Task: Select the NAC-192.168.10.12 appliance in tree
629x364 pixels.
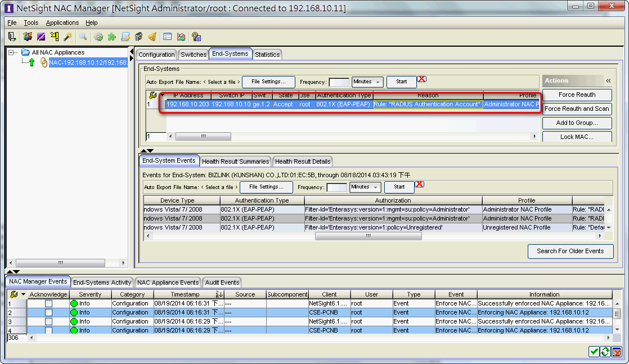Action: 88,62
